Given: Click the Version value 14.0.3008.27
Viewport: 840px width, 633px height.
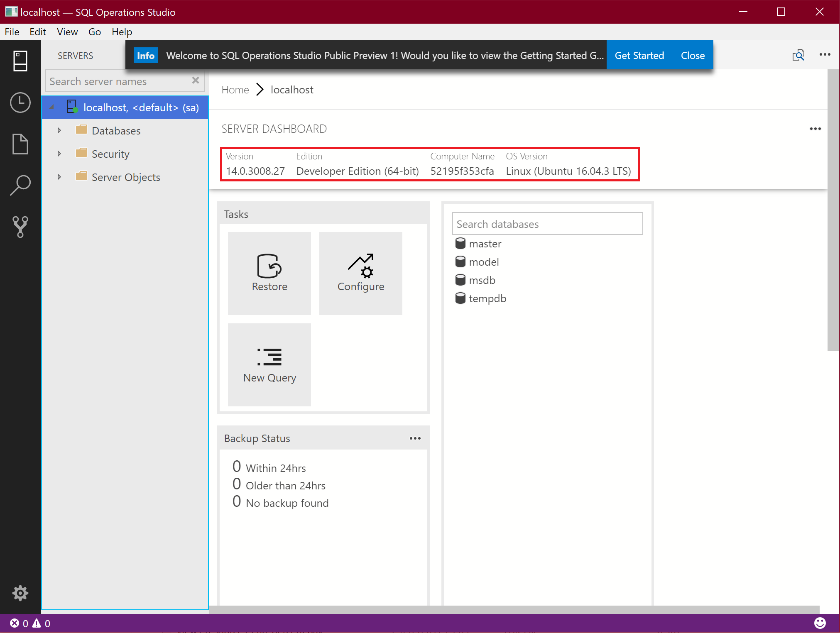Looking at the screenshot, I should (x=255, y=171).
